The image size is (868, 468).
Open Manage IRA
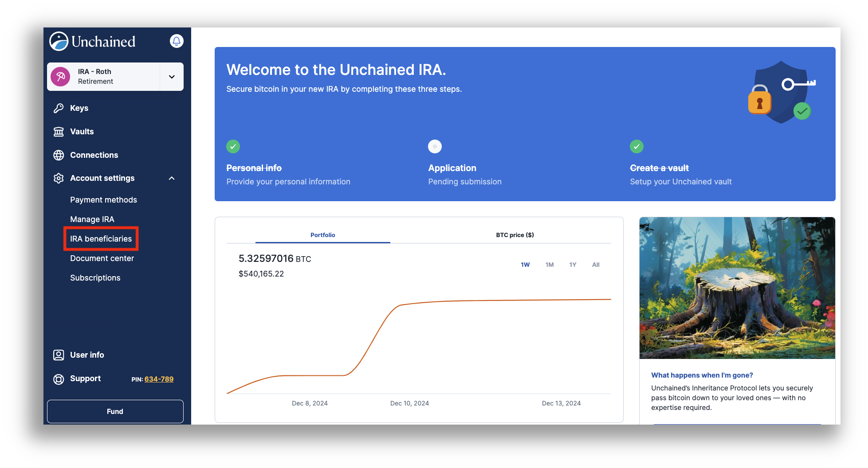(92, 219)
